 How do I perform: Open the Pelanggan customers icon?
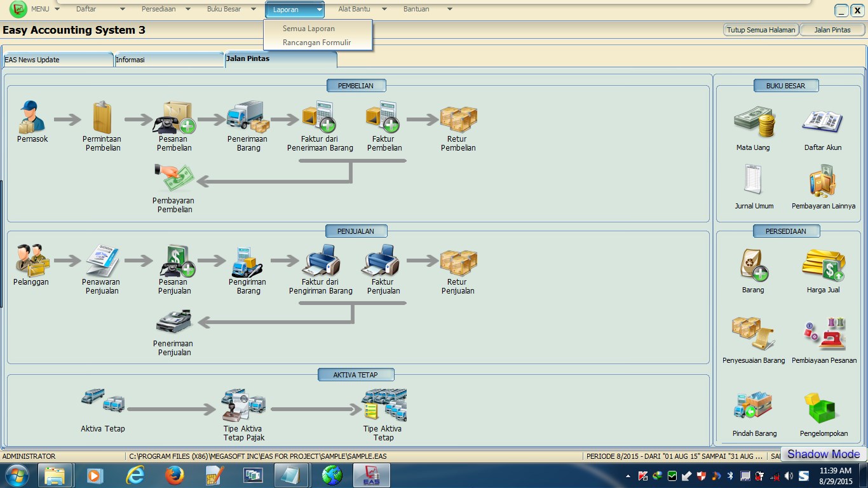point(32,260)
